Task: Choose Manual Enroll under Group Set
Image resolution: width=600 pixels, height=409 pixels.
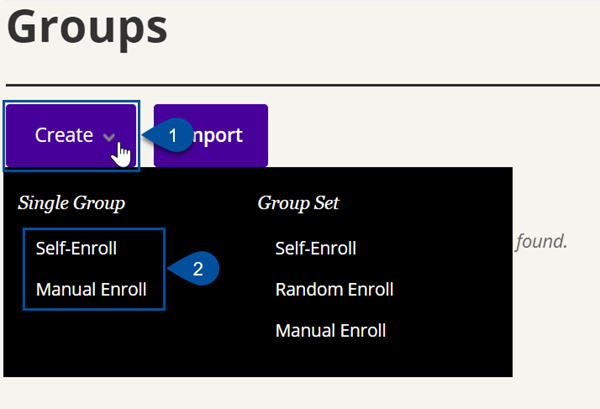Action: tap(331, 331)
